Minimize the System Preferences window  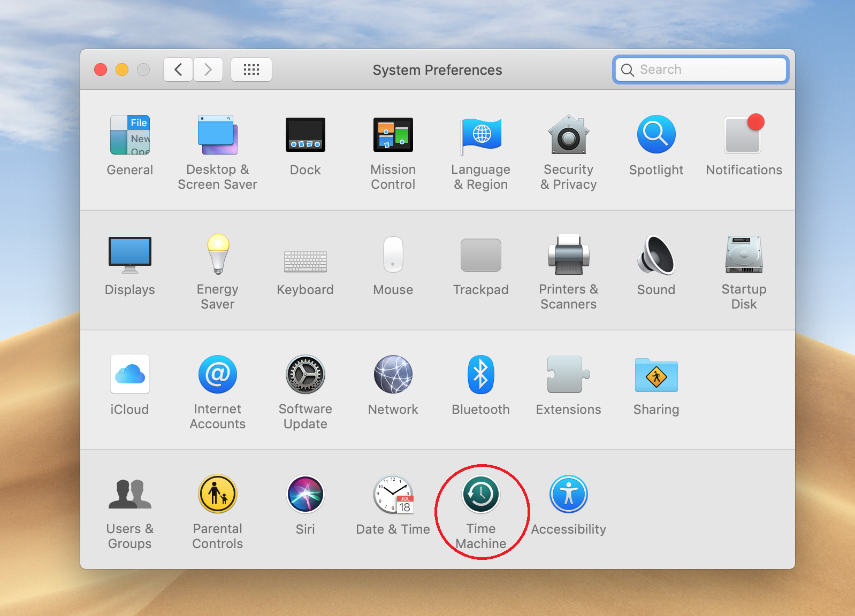(122, 70)
